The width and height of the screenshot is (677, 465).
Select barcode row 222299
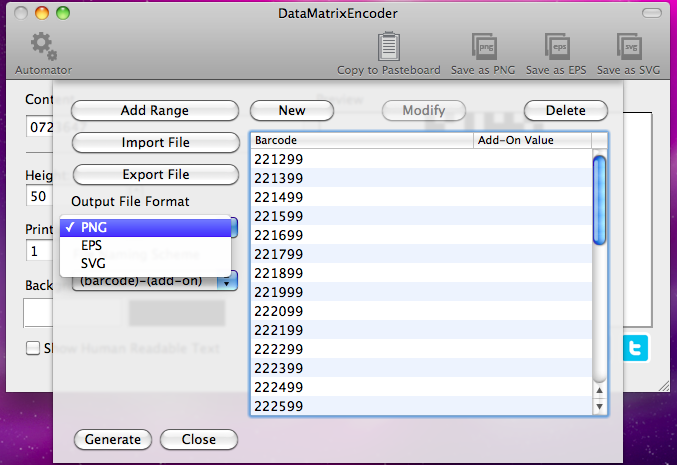pyautogui.click(x=421, y=349)
